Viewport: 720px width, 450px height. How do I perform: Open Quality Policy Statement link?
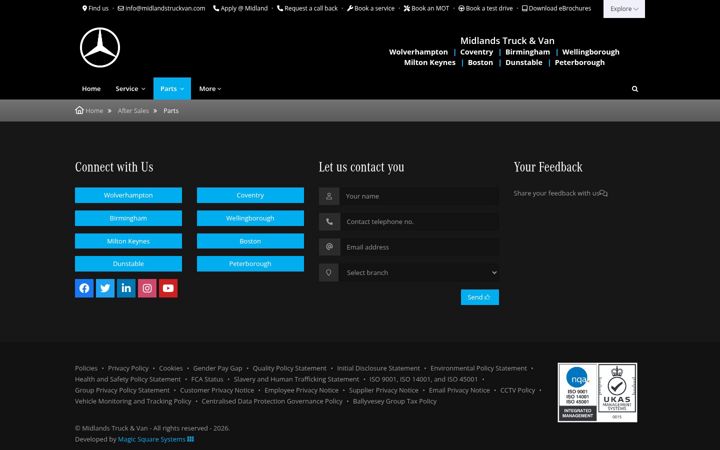(289, 368)
